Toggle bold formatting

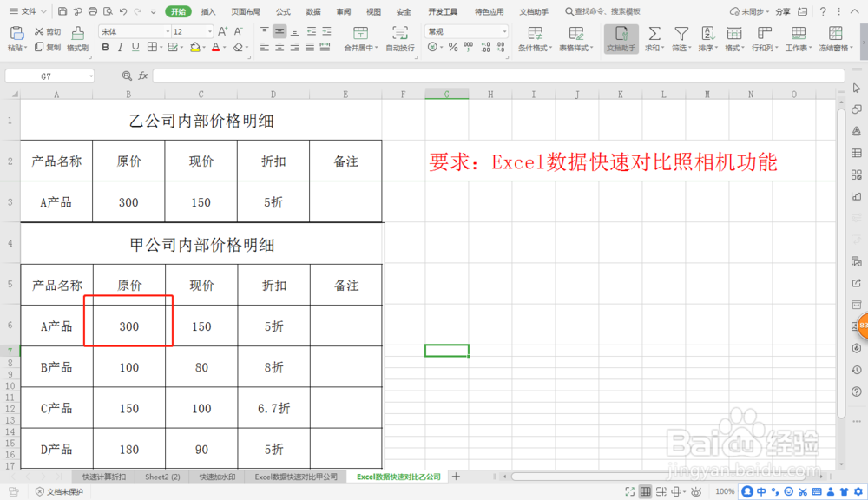coord(103,47)
